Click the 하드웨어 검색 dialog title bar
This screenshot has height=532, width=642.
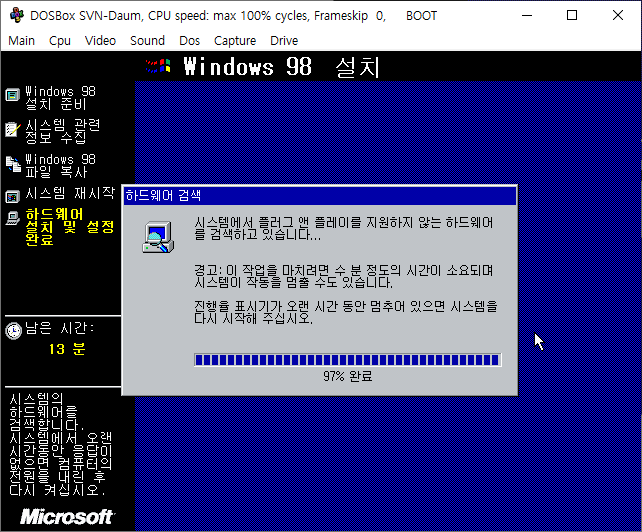click(320, 195)
